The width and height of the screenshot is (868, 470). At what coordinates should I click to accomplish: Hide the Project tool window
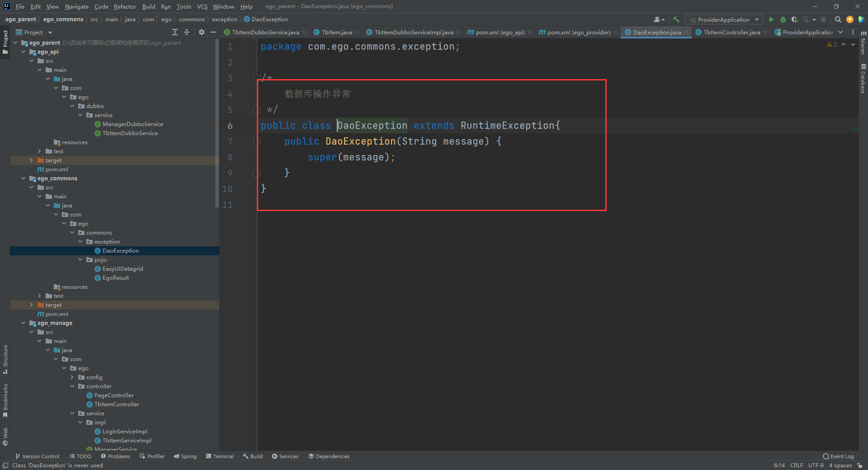coord(213,32)
